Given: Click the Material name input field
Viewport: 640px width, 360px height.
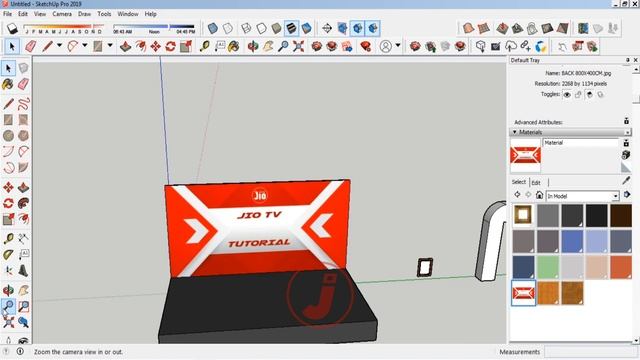Looking at the screenshot, I should coord(580,143).
